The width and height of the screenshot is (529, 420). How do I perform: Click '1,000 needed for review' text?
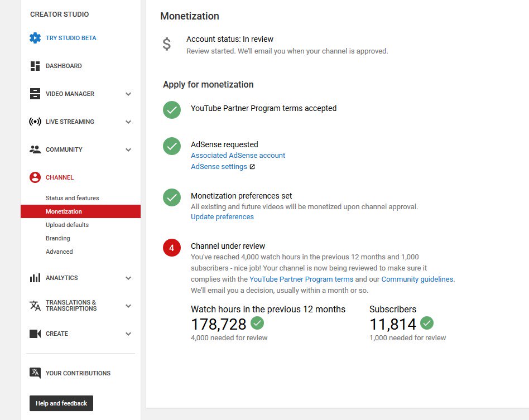pyautogui.click(x=407, y=337)
